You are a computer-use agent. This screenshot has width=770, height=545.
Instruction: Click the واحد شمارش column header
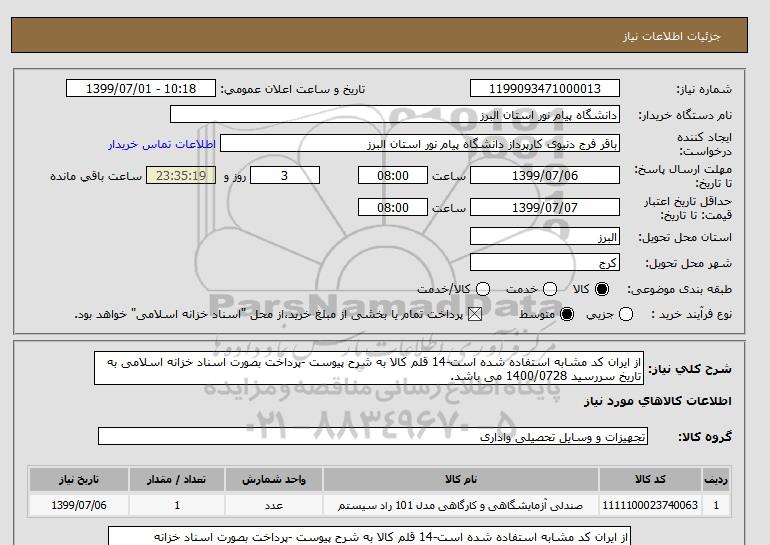[x=274, y=479]
